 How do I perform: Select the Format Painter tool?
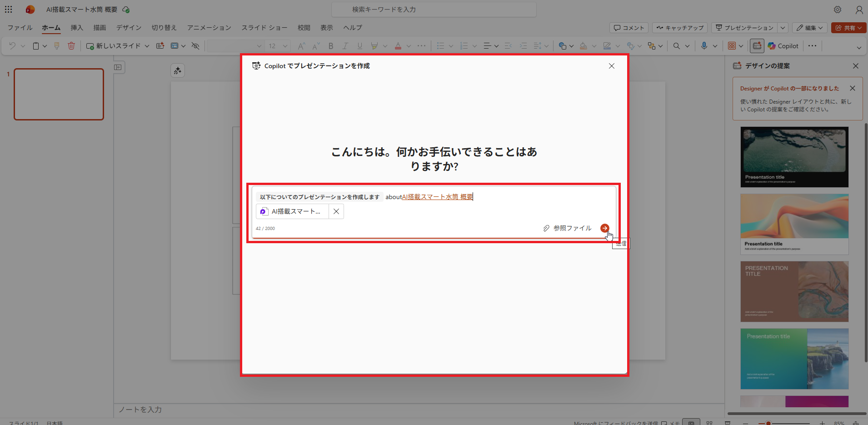pyautogui.click(x=56, y=45)
